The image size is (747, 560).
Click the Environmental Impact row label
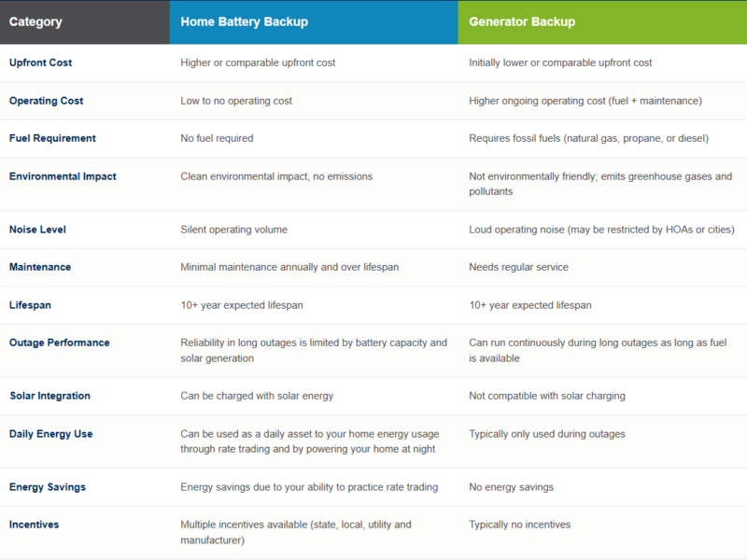tap(63, 176)
